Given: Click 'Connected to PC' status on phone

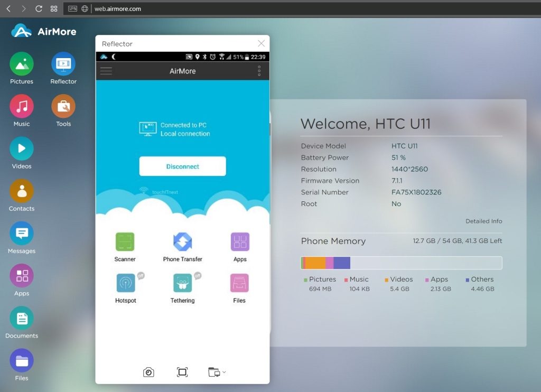Looking at the screenshot, I should coord(183,125).
